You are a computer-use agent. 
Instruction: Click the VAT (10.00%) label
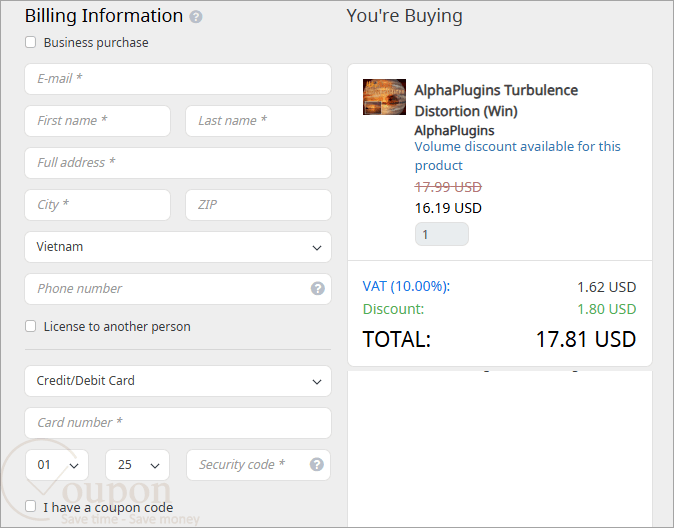click(406, 286)
